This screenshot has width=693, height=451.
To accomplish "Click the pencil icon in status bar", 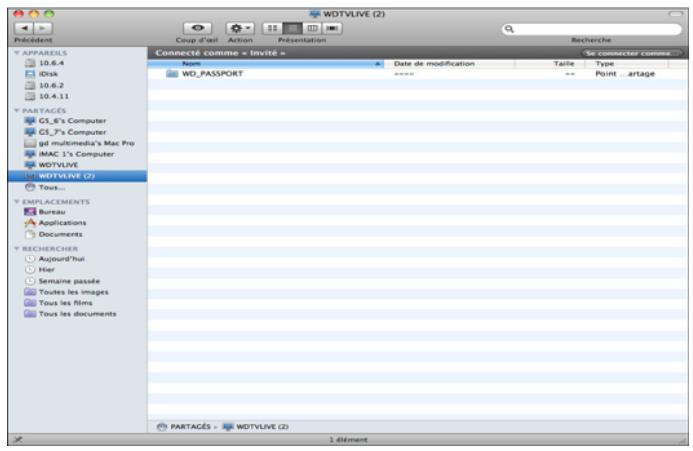I will pyautogui.click(x=18, y=440).
